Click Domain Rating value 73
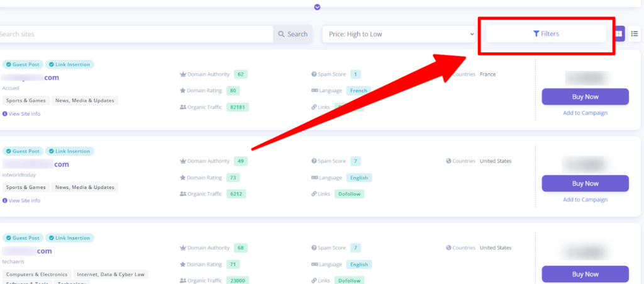The height and width of the screenshot is (284, 644). coord(233,178)
